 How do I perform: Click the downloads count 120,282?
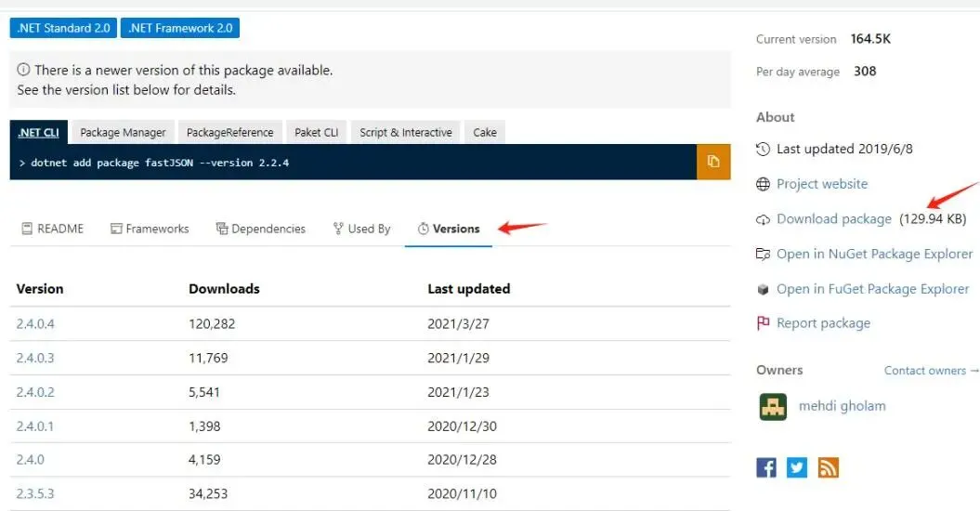coord(212,324)
